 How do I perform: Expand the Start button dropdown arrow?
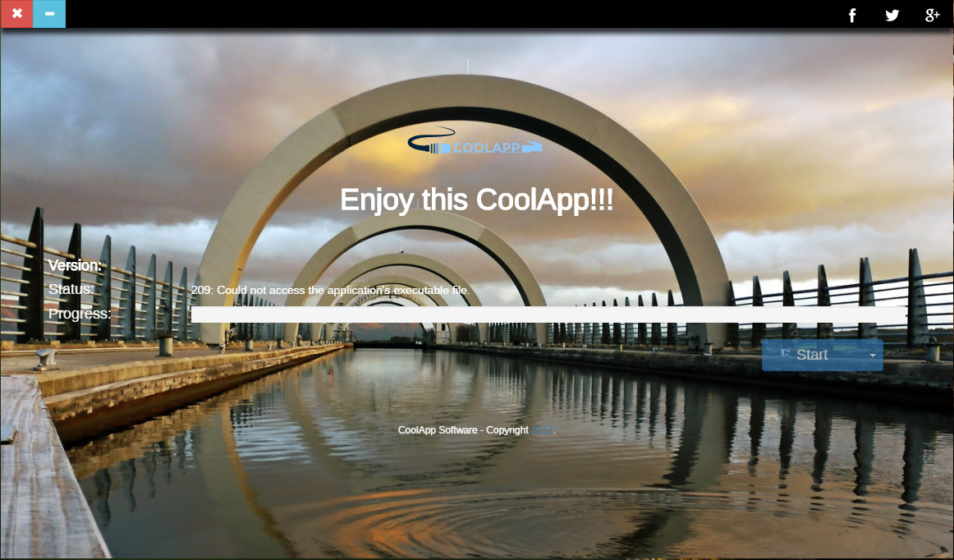coord(872,356)
